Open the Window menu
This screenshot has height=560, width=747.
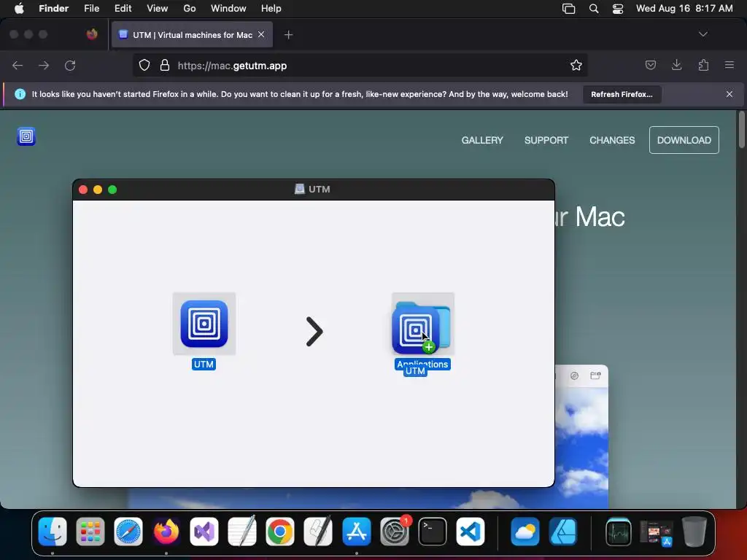click(228, 9)
